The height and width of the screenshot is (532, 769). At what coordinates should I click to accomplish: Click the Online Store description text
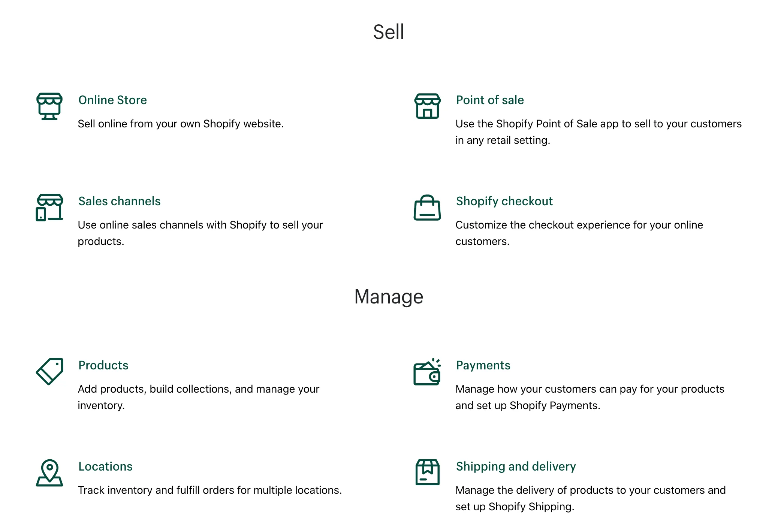tap(181, 124)
